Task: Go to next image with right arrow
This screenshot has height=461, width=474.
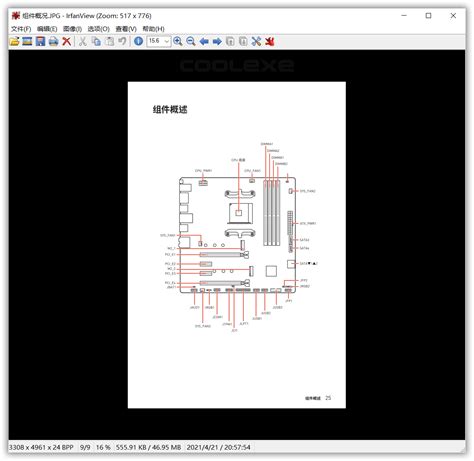Action: click(x=217, y=41)
